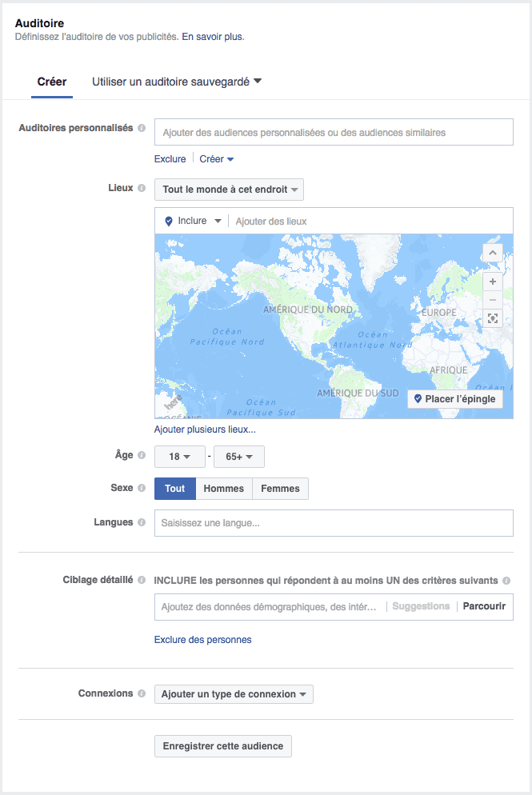Open the Tout le monde à cet endroit dropdown
This screenshot has height=795, width=532.
click(228, 190)
